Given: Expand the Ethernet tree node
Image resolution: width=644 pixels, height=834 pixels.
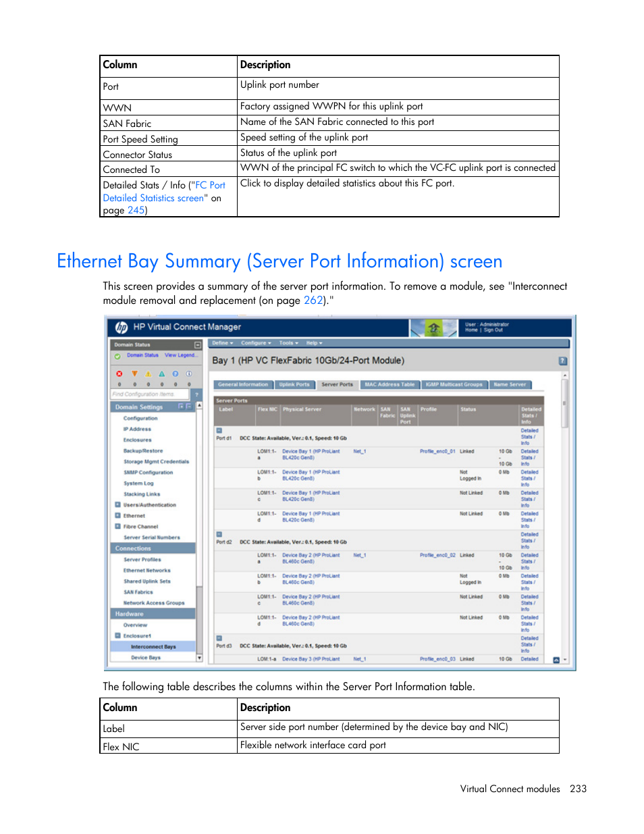Looking at the screenshot, I should point(117,515).
